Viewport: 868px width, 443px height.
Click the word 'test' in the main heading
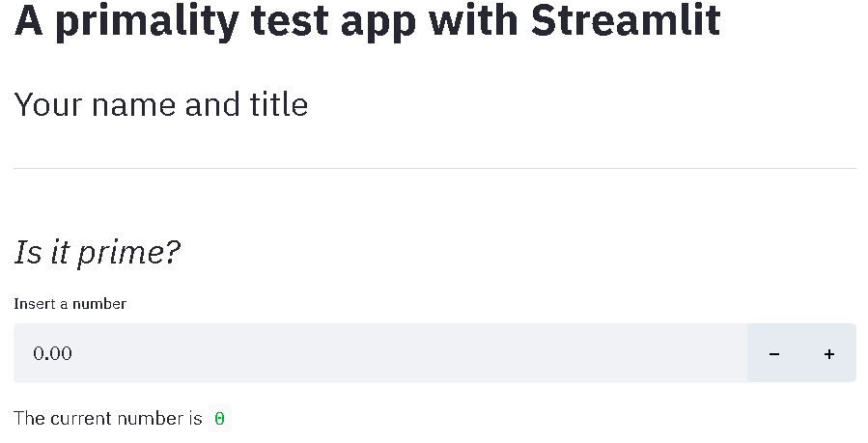click(x=283, y=19)
